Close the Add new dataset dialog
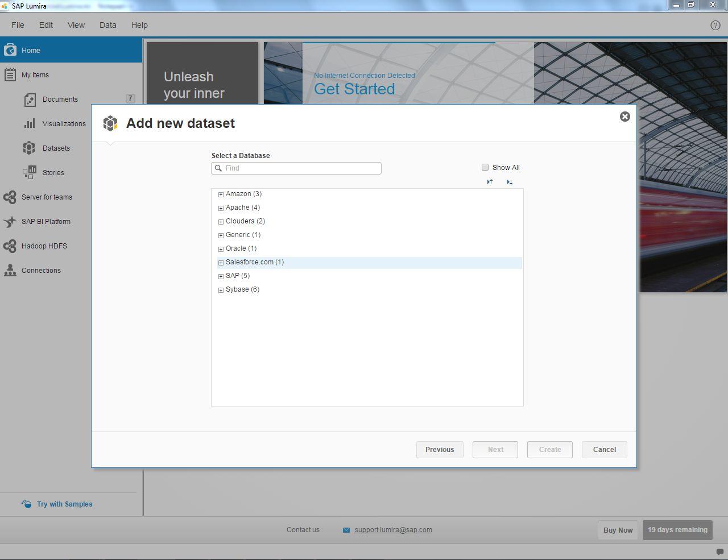The height and width of the screenshot is (560, 728). (624, 117)
